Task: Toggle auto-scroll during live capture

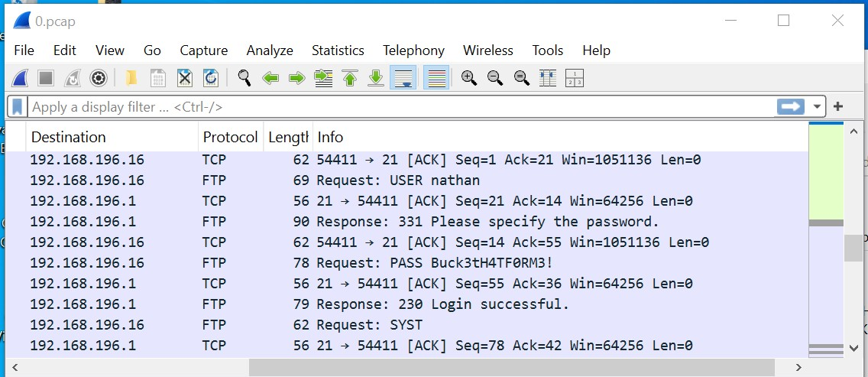Action: pyautogui.click(x=403, y=78)
